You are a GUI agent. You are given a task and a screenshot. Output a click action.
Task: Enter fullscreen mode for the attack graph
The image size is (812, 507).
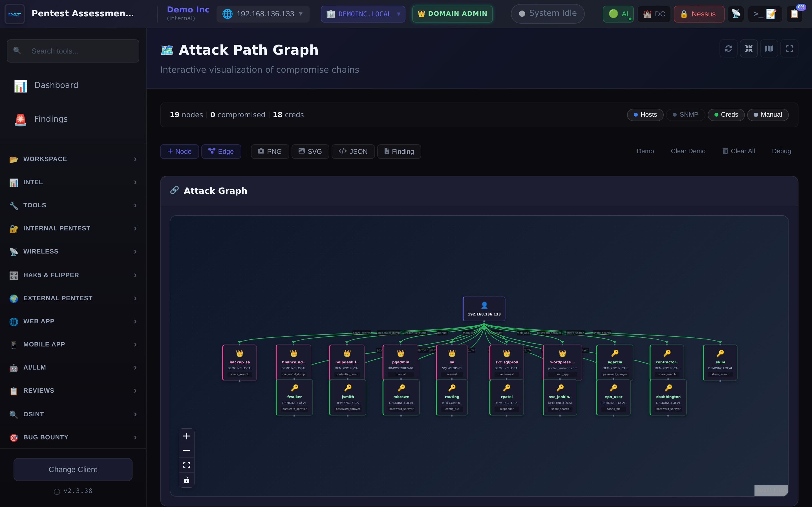coord(789,48)
